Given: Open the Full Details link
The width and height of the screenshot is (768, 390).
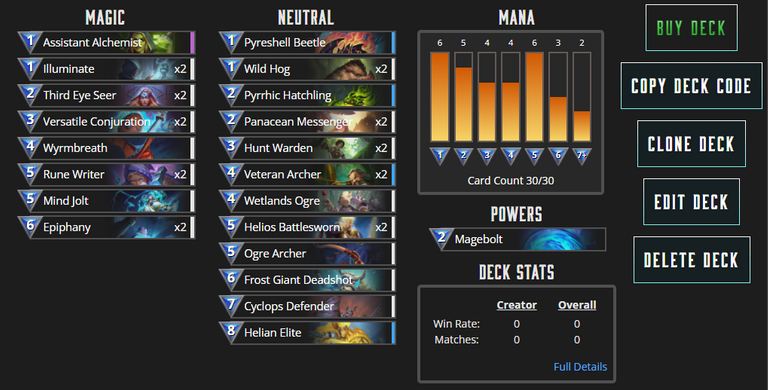Looking at the screenshot, I should [580, 366].
